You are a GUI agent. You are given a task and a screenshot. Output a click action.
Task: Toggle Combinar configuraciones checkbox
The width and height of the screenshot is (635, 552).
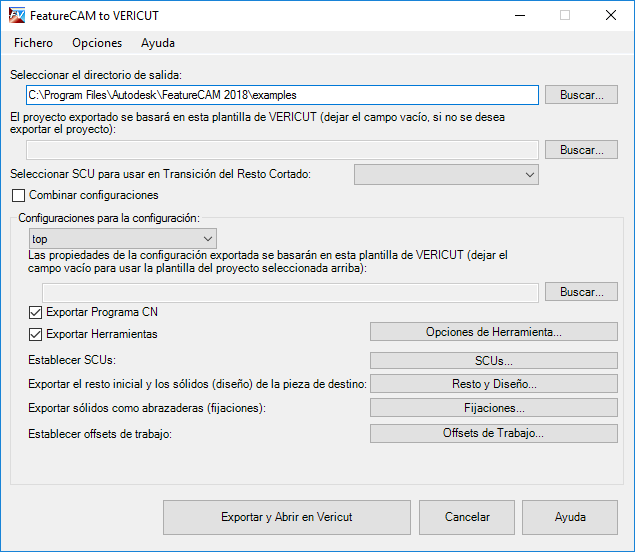coord(19,195)
